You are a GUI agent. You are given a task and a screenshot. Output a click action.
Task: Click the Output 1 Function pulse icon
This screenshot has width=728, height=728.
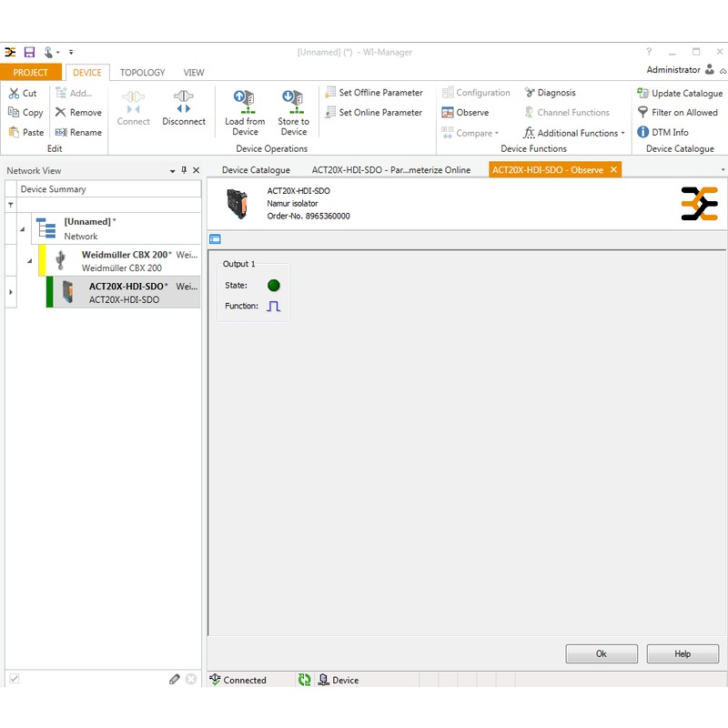274,306
